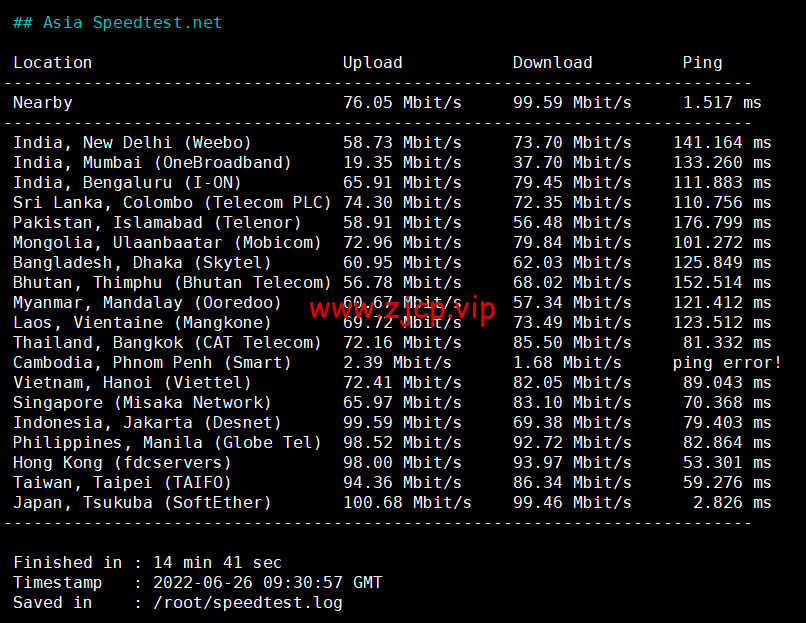Click Nearby ping value 1.517 ms
This screenshot has height=623, width=806.
tap(722, 103)
